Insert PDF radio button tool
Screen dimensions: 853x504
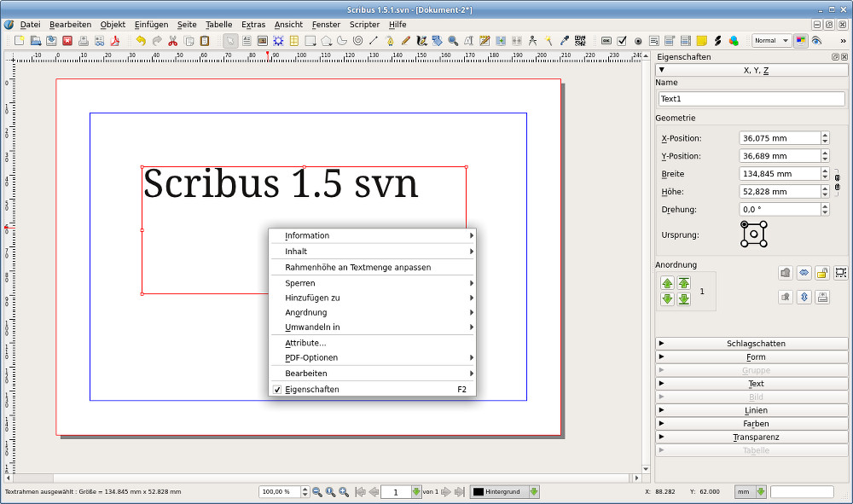click(637, 41)
